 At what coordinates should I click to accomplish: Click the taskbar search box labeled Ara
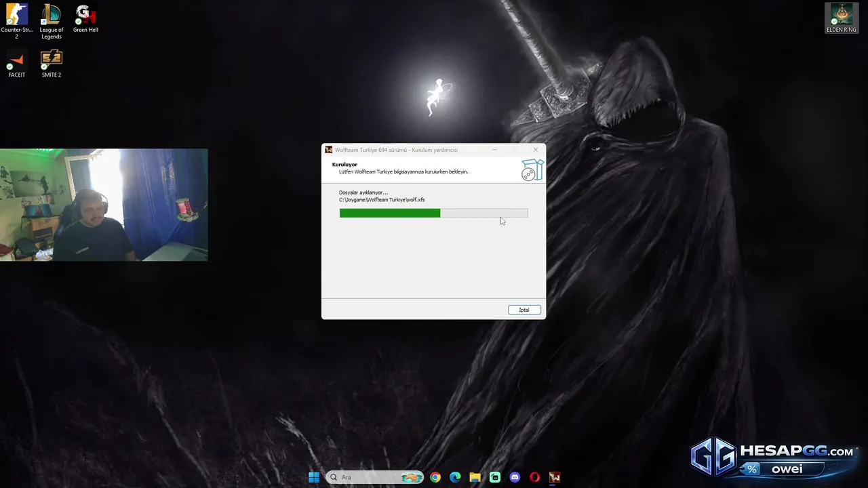[x=374, y=477]
